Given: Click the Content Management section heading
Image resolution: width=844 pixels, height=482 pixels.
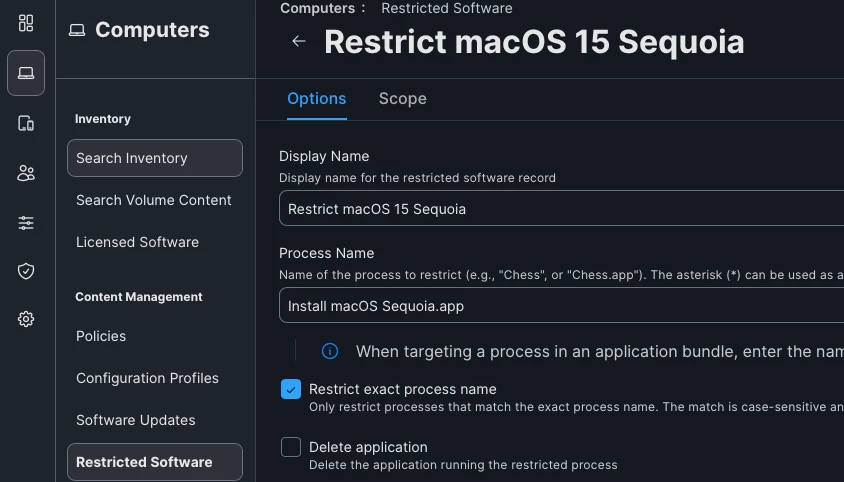Looking at the screenshot, I should pyautogui.click(x=139, y=297).
